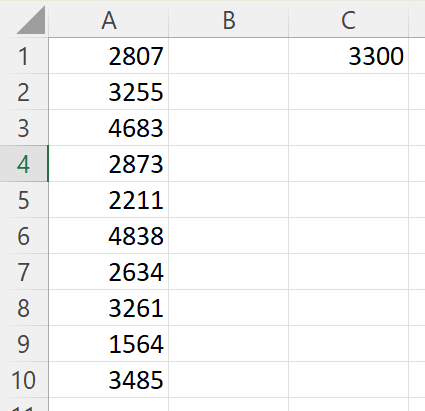Click cell containing 3485
Viewport: 425px width, 411px height.
point(109,380)
